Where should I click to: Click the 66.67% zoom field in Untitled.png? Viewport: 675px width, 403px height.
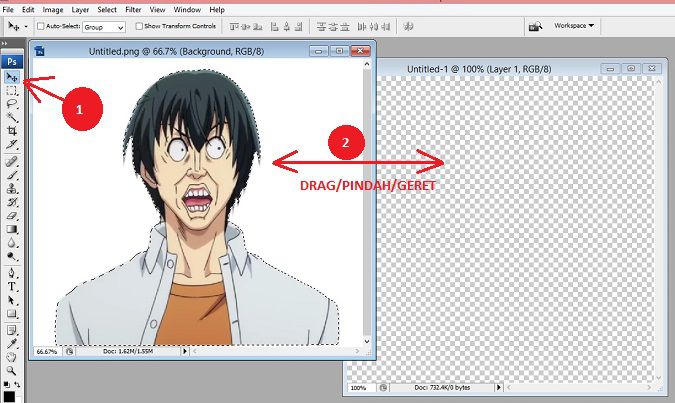[x=46, y=351]
